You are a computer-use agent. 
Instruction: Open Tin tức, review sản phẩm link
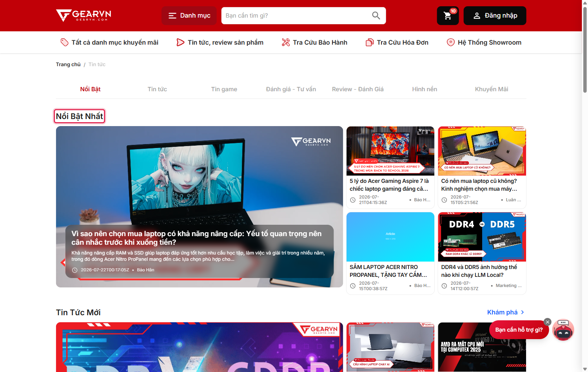click(220, 42)
